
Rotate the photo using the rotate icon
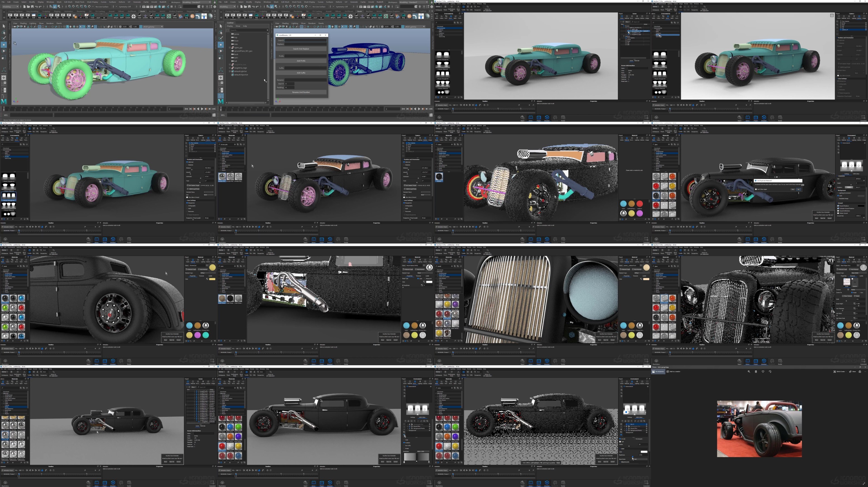pos(770,371)
